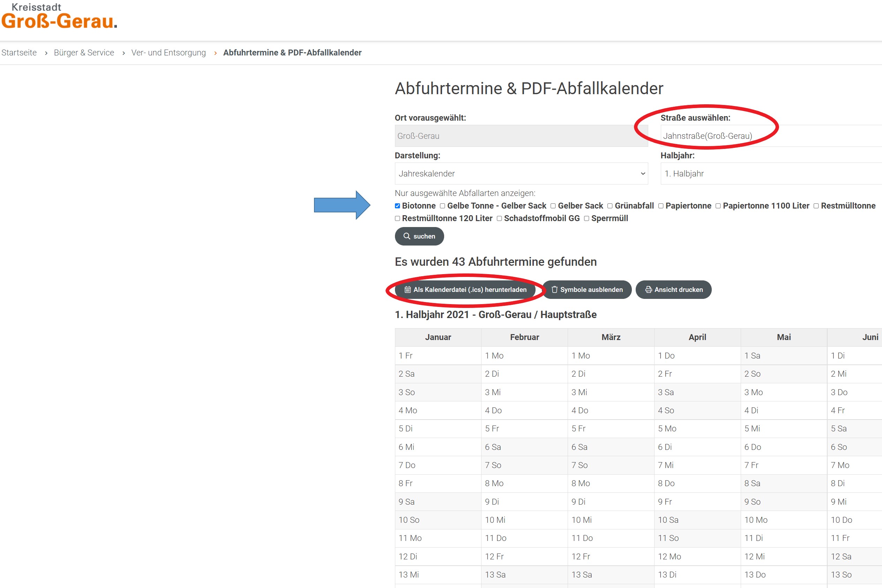882x588 pixels.
Task: Click magnifier icon on suchen button
Action: click(406, 236)
